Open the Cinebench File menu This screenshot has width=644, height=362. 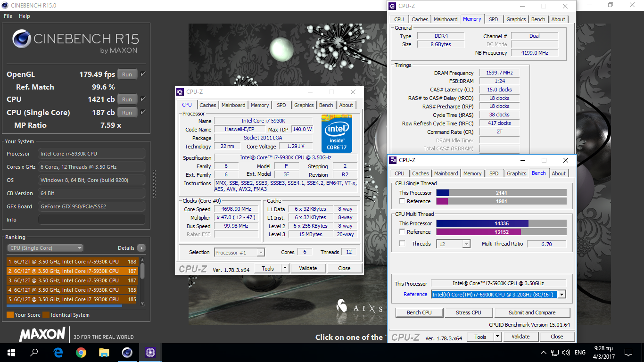(x=8, y=16)
